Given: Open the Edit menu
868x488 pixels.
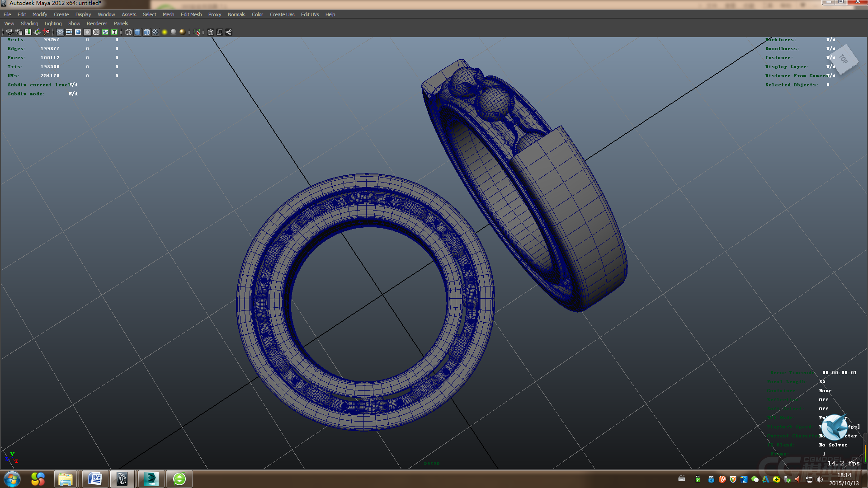Looking at the screenshot, I should coord(22,14).
